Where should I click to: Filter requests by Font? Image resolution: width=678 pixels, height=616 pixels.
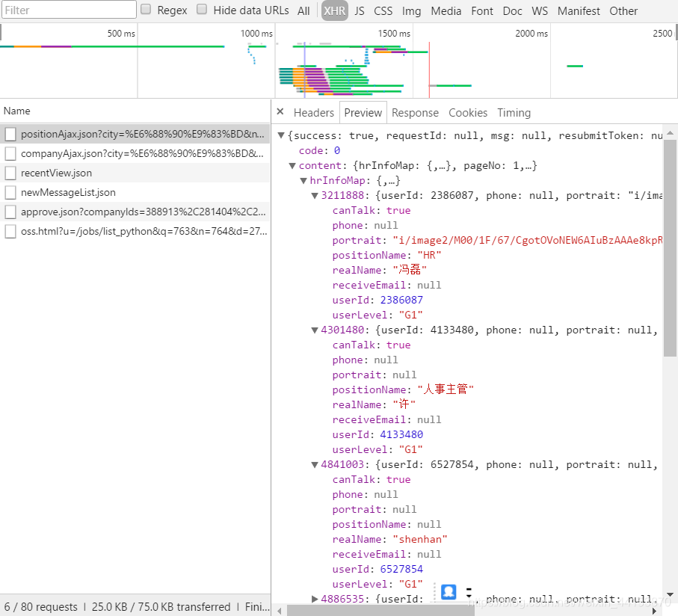tap(482, 10)
